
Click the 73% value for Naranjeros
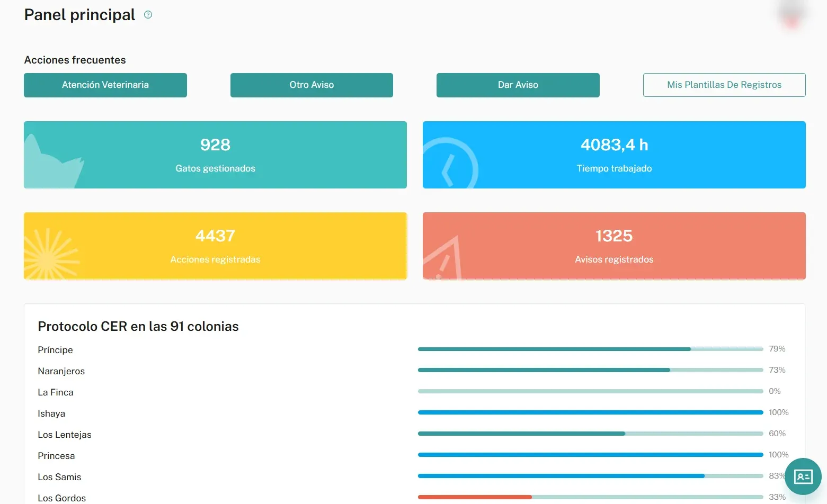pos(777,370)
